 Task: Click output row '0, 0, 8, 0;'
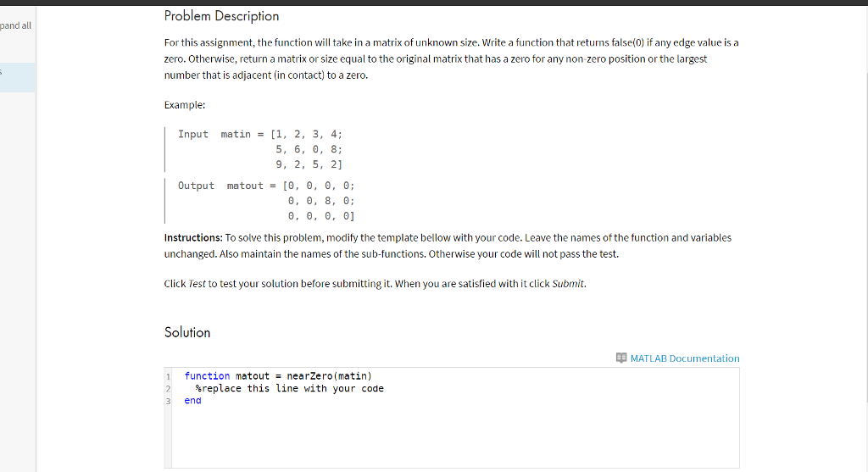321,201
